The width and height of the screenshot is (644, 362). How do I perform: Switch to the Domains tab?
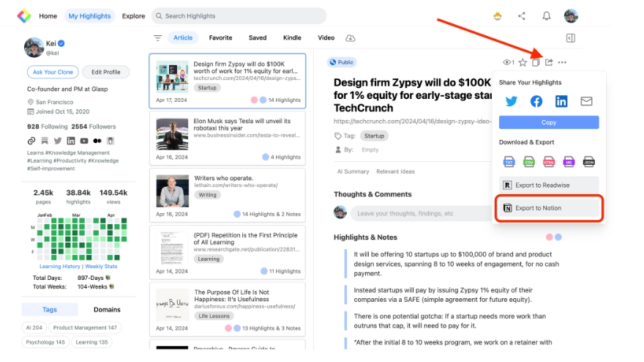(107, 309)
